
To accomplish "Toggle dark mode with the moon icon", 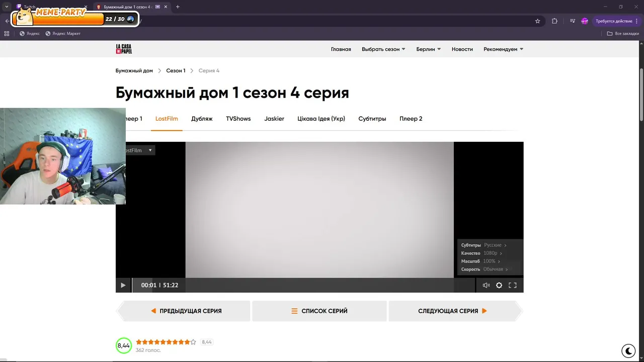I will point(628,350).
